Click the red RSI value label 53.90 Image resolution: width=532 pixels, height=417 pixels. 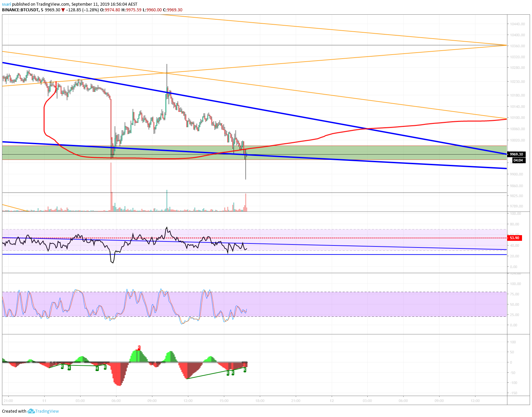coord(514,238)
